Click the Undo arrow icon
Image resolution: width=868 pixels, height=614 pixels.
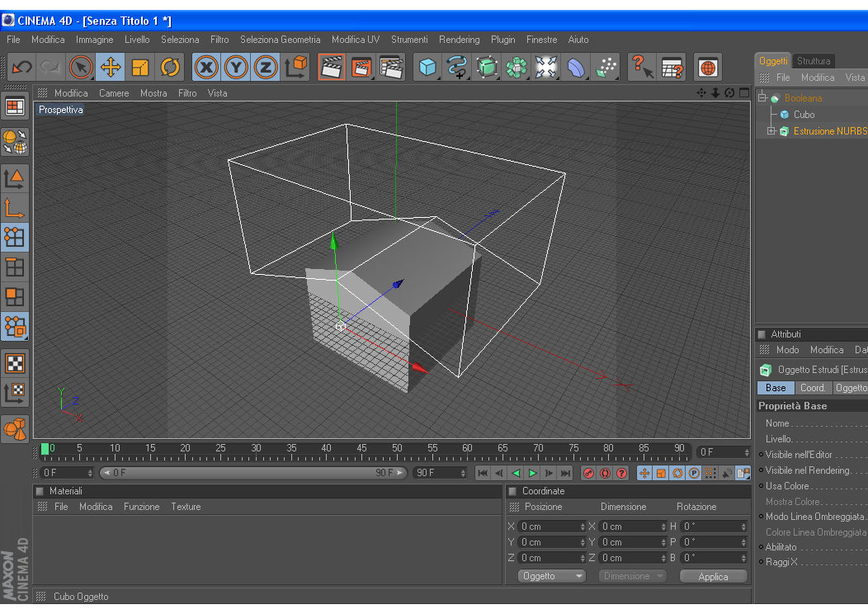click(x=22, y=67)
